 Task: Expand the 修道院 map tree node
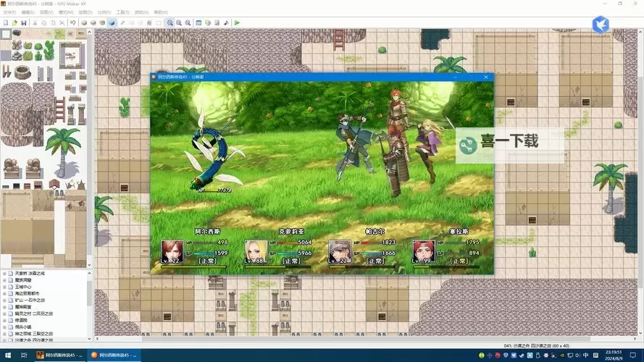(x=4, y=319)
